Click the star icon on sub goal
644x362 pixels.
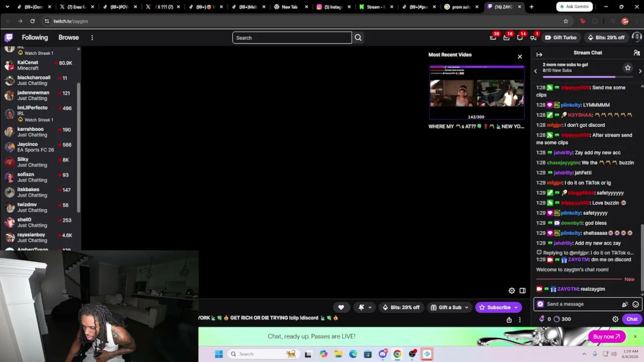(628, 67)
